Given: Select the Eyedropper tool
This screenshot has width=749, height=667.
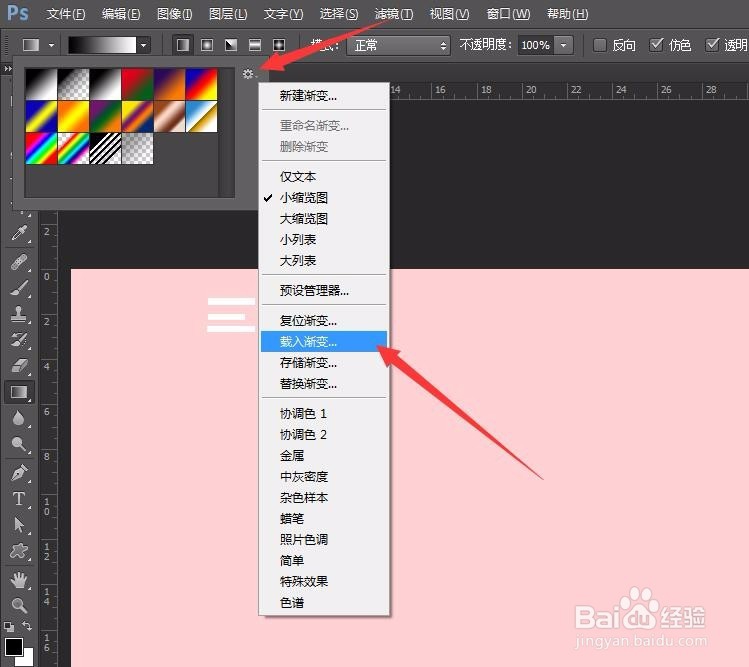Looking at the screenshot, I should (x=19, y=233).
